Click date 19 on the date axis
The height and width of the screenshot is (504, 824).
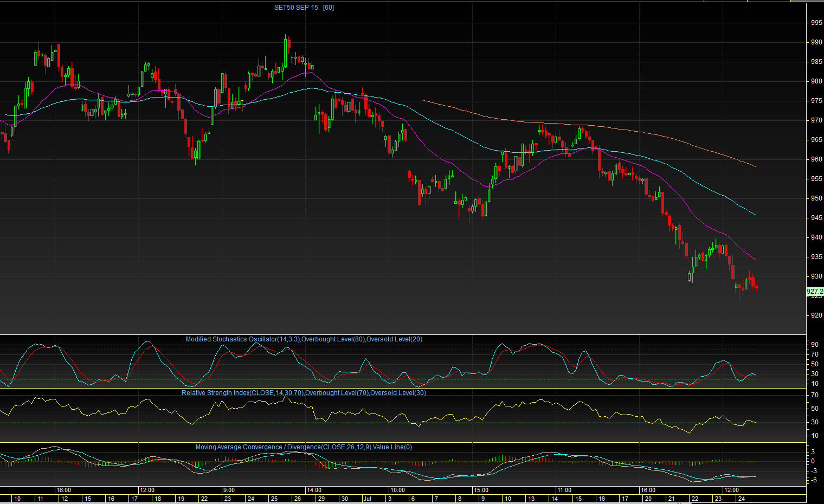pos(181,499)
